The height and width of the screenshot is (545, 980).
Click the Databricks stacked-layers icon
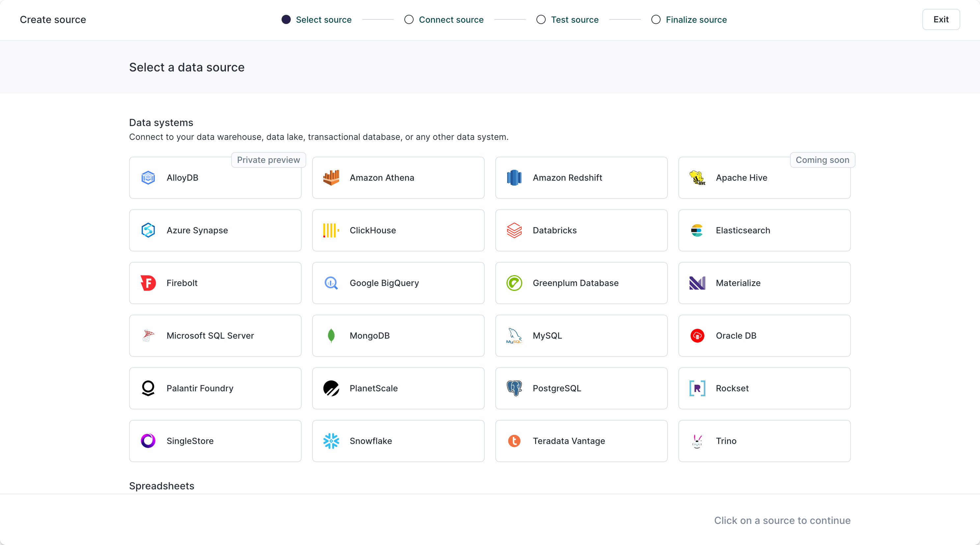514,230
